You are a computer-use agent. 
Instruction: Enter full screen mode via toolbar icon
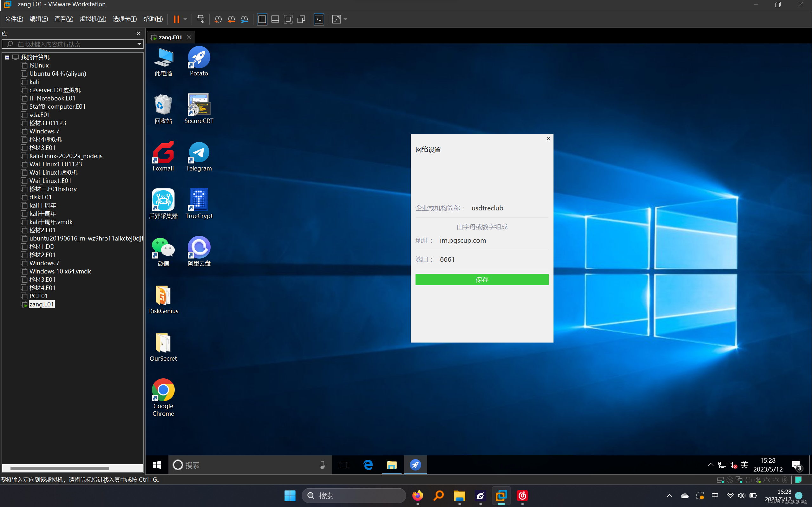point(288,19)
